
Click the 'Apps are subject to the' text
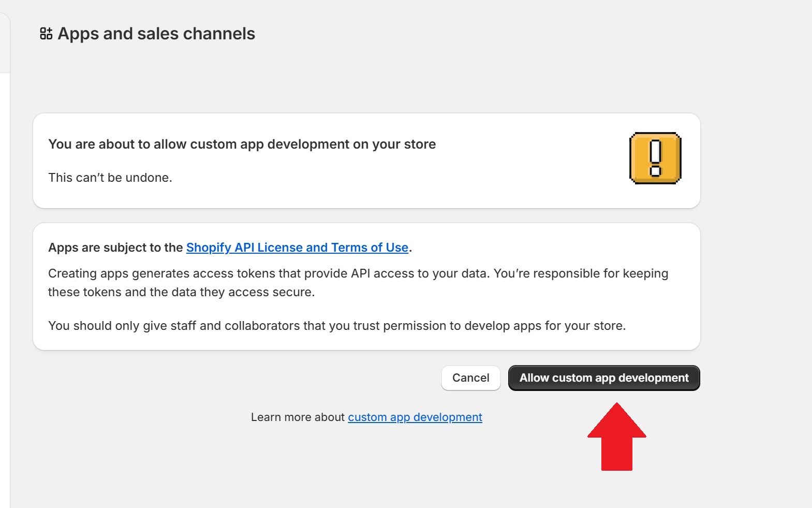[x=115, y=248]
